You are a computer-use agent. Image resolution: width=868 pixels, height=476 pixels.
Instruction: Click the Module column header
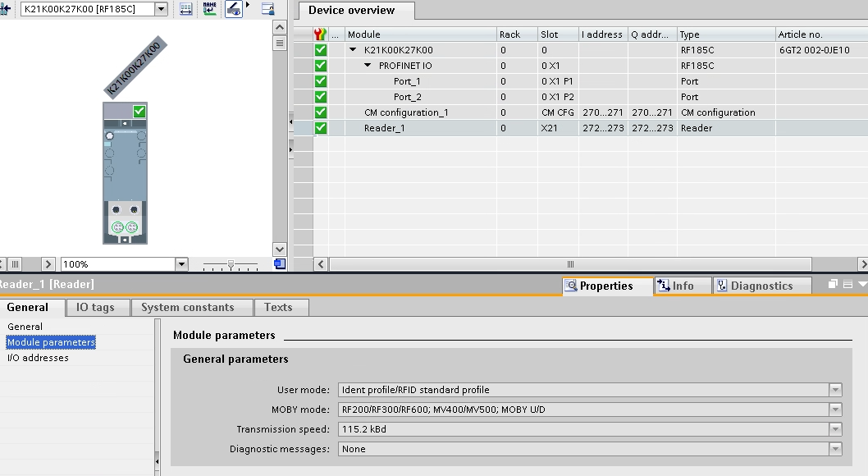coord(421,34)
